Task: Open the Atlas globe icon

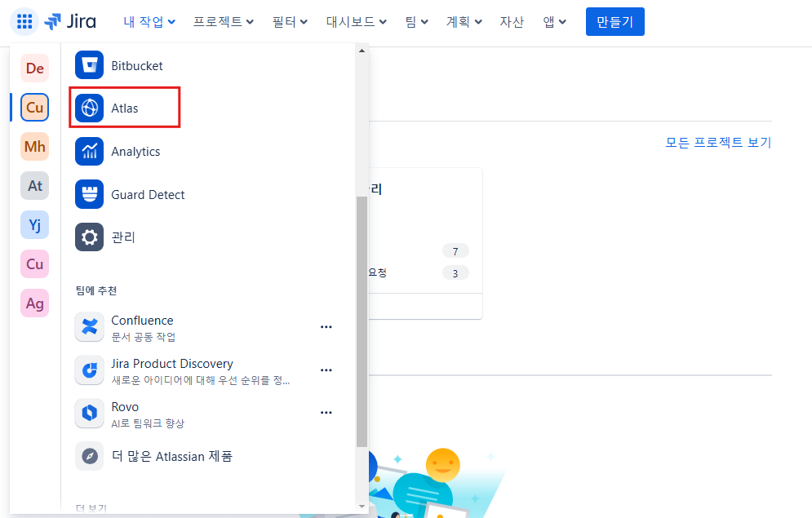Action: coord(89,108)
